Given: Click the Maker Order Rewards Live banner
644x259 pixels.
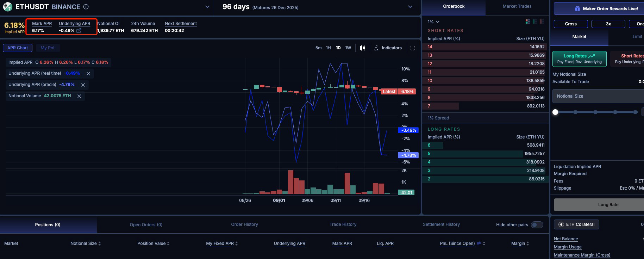Looking at the screenshot, I should [x=606, y=8].
